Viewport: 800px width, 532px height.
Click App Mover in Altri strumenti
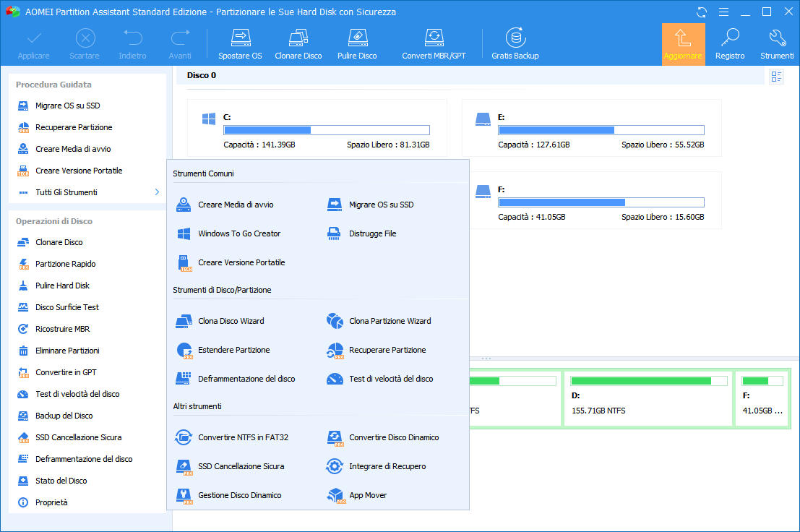coord(367,495)
